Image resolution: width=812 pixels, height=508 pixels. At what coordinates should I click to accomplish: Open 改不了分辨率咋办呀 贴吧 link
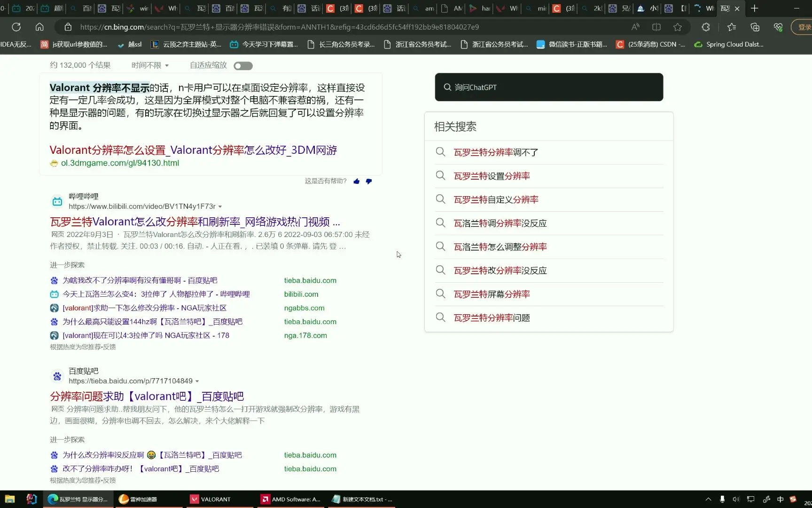pyautogui.click(x=141, y=469)
